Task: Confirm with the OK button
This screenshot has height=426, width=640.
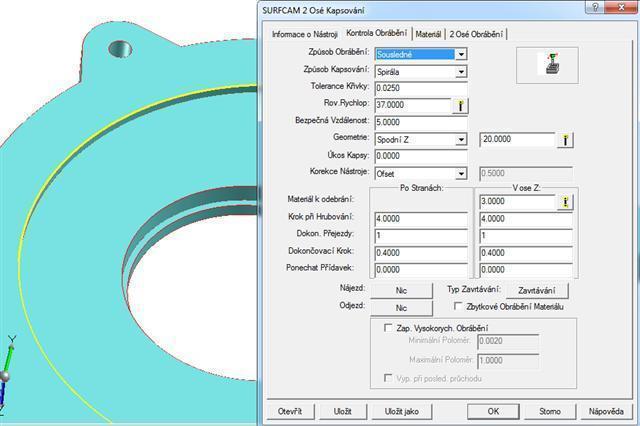Action: [x=493, y=411]
